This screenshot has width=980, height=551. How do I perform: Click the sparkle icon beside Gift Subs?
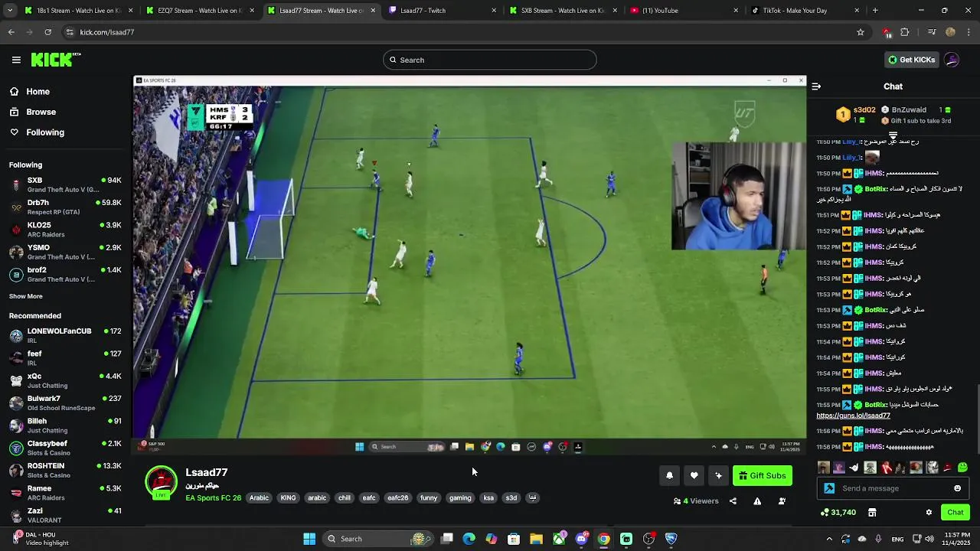tap(718, 475)
